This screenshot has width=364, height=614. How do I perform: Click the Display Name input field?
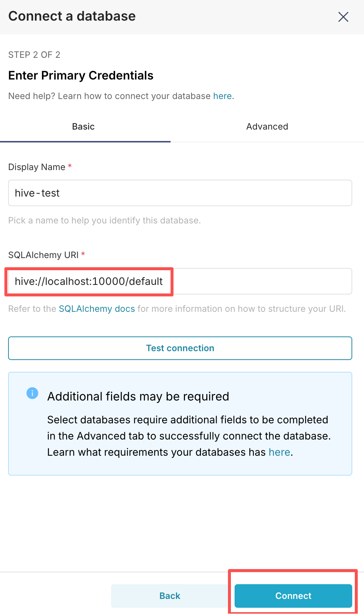pos(180,193)
